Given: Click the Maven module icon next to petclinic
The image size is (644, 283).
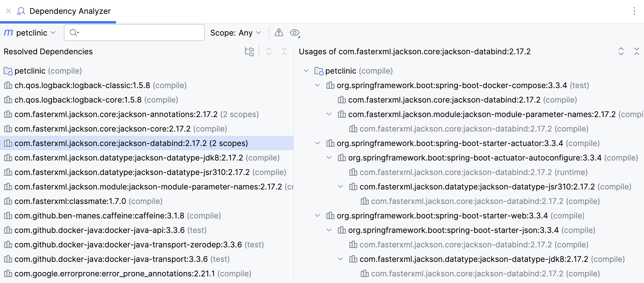Looking at the screenshot, I should pyautogui.click(x=8, y=33).
